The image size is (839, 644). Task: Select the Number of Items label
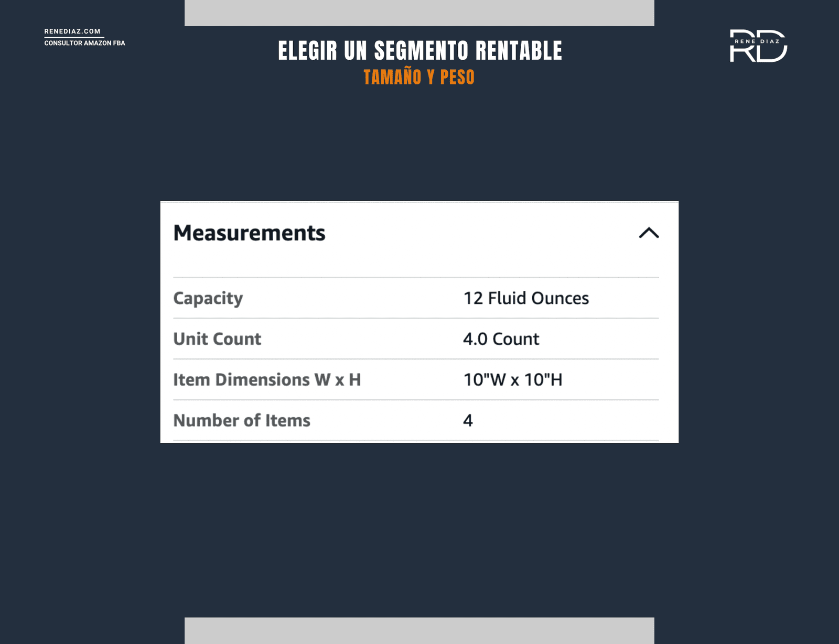click(242, 420)
